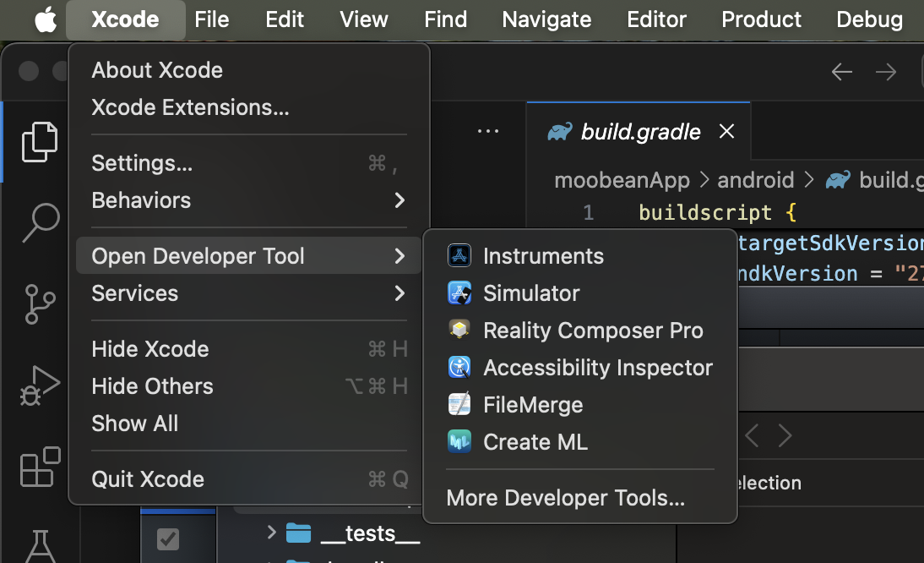
Task: Select the build.gradle tab
Action: pos(639,131)
